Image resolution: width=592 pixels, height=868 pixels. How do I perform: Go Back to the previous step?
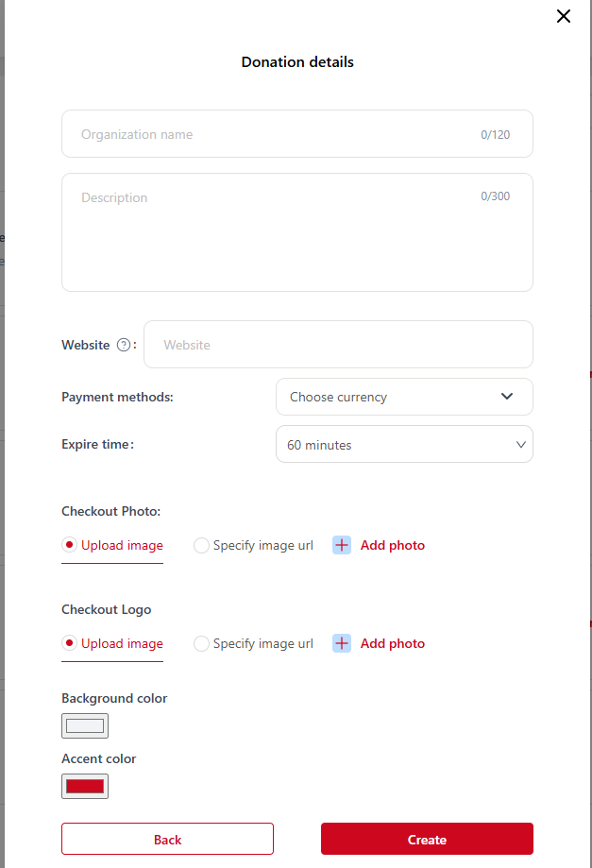tap(167, 839)
